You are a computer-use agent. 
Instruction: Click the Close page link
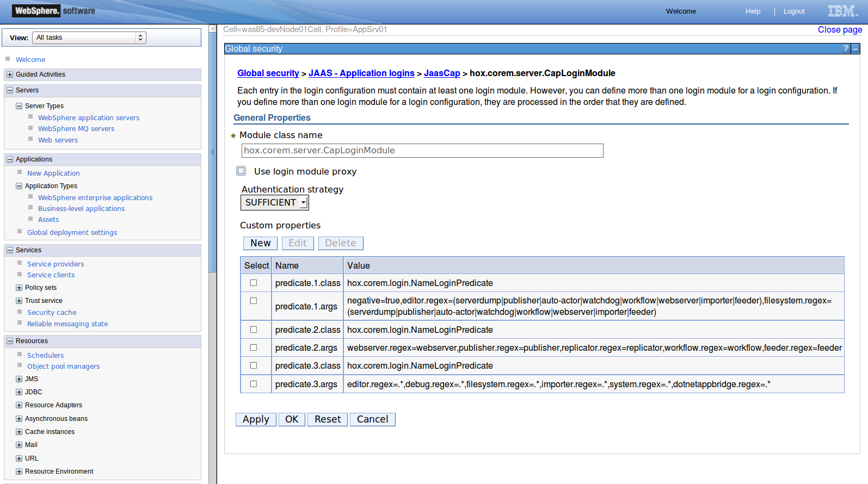(x=840, y=30)
